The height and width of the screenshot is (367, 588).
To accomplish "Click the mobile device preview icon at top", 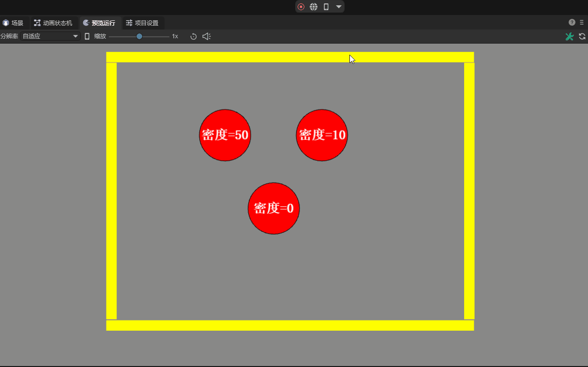I will coord(326,7).
